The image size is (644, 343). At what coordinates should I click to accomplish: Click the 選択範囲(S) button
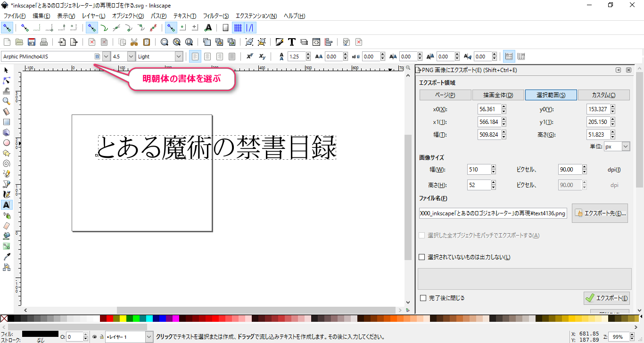click(551, 95)
